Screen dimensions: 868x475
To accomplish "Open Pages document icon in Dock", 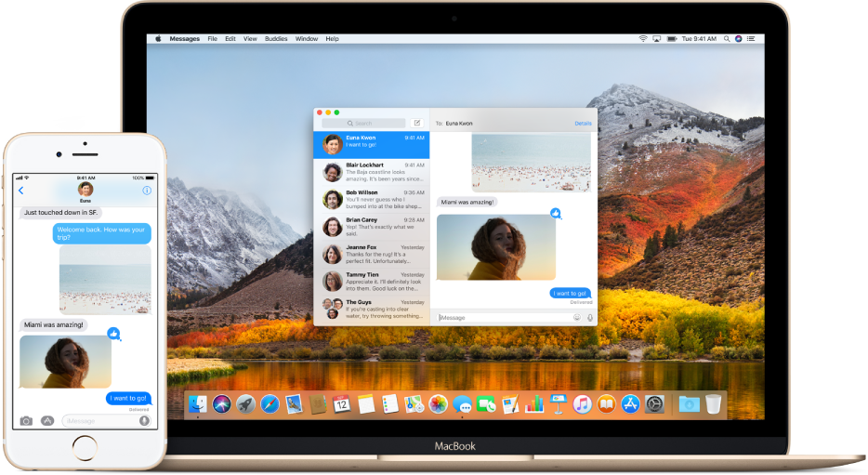I will (x=510, y=404).
